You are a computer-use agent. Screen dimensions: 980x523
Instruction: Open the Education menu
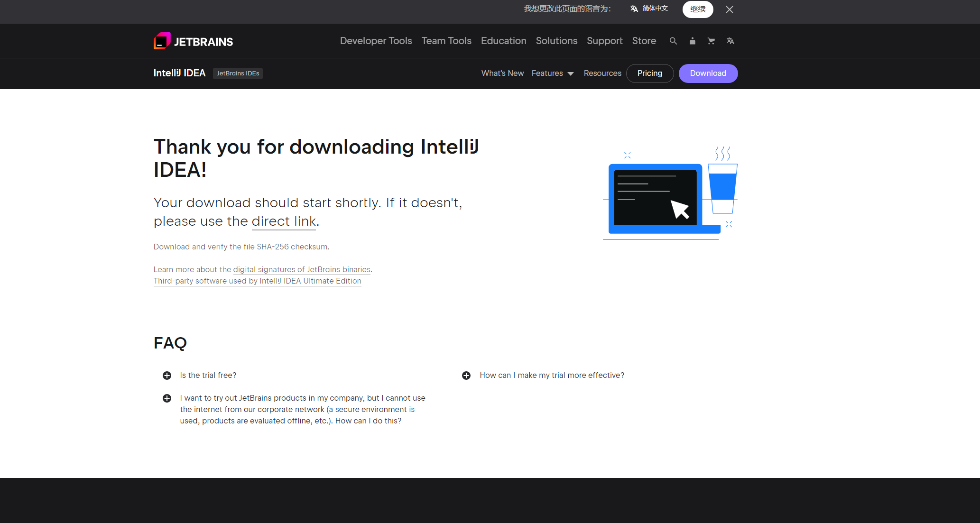click(504, 41)
